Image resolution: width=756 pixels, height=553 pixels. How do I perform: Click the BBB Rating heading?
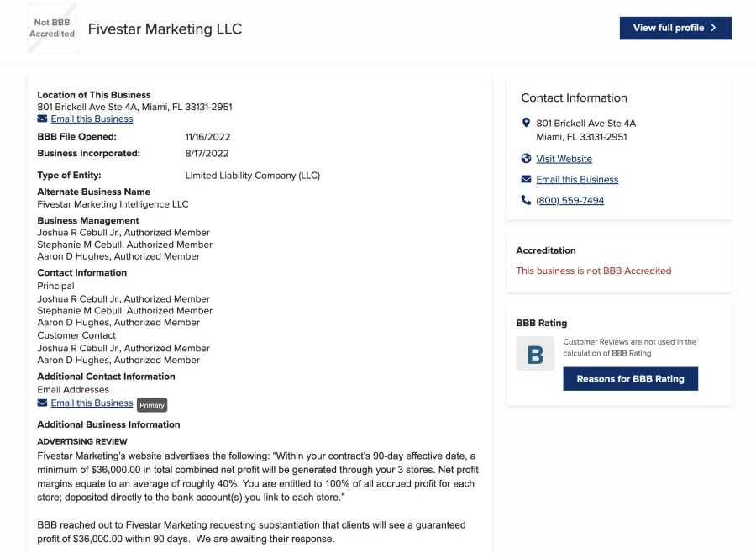click(x=542, y=323)
